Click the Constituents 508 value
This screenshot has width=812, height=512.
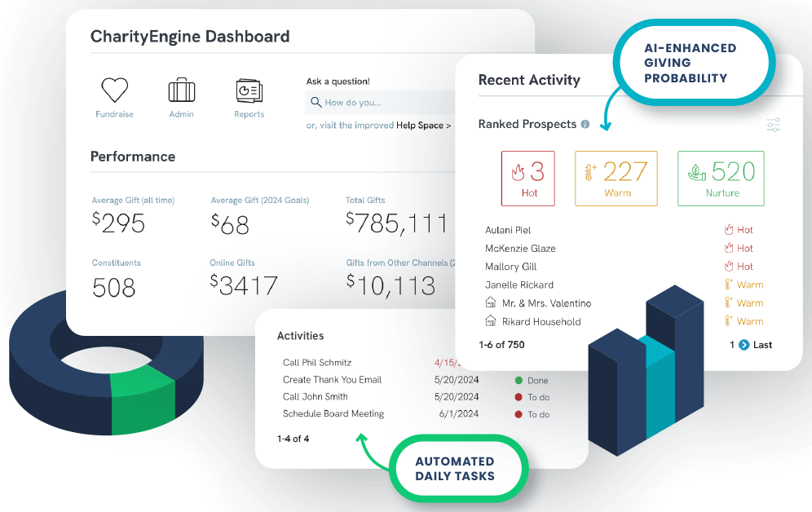(x=113, y=287)
